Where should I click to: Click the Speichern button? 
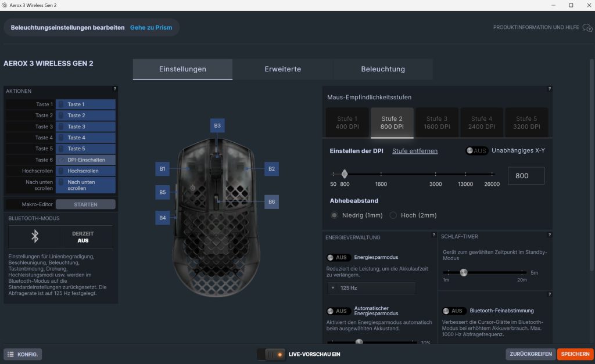(575, 354)
